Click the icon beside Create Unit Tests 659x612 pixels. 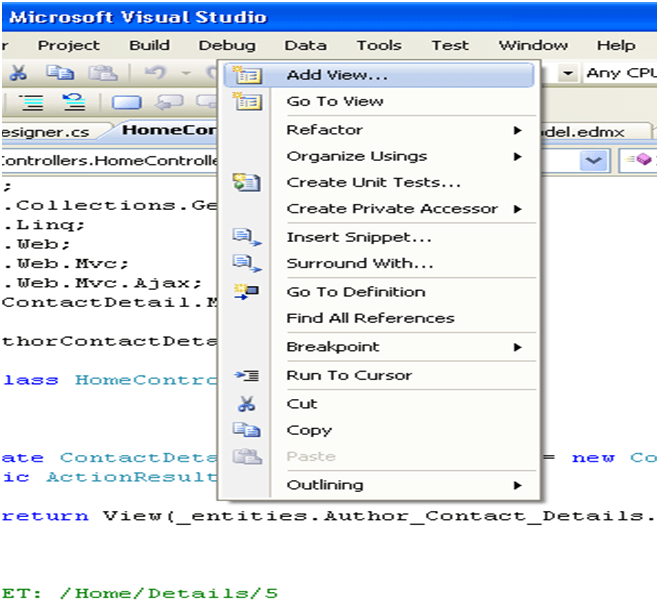[x=245, y=182]
